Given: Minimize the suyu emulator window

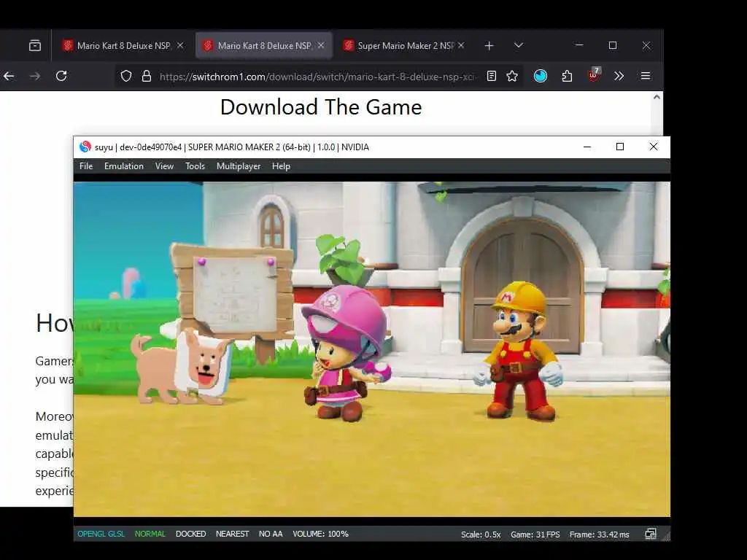Looking at the screenshot, I should (x=587, y=147).
